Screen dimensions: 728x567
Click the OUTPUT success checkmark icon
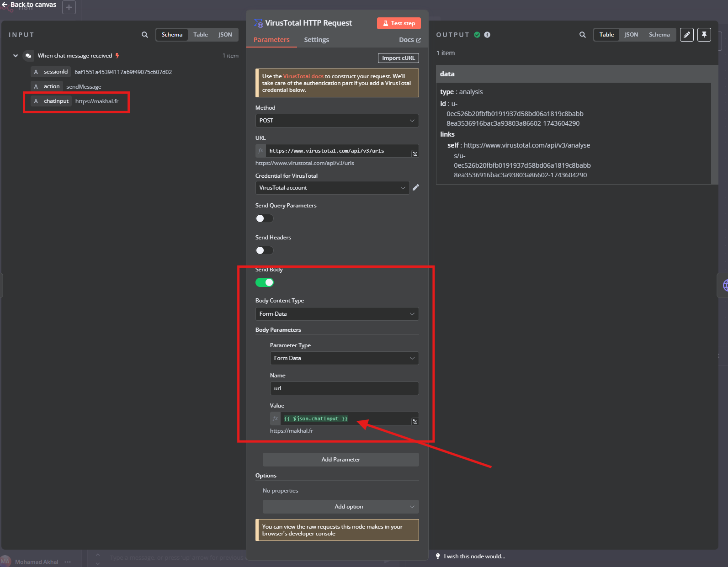click(477, 35)
